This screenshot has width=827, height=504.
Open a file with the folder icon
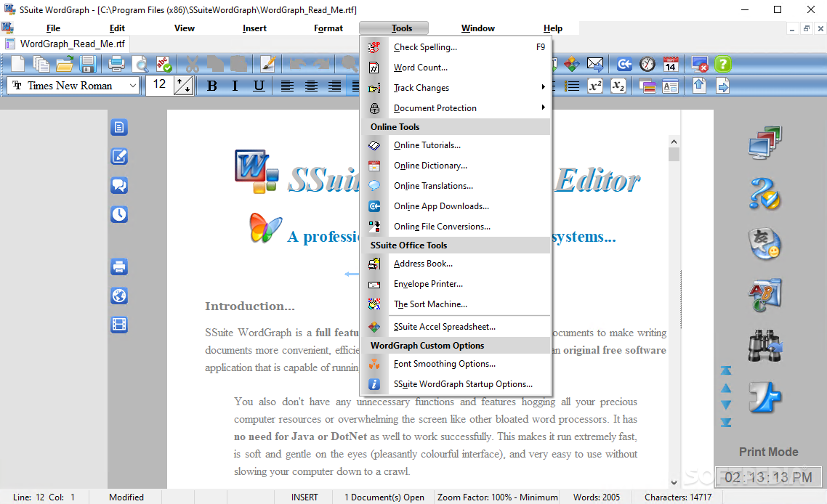pos(65,65)
